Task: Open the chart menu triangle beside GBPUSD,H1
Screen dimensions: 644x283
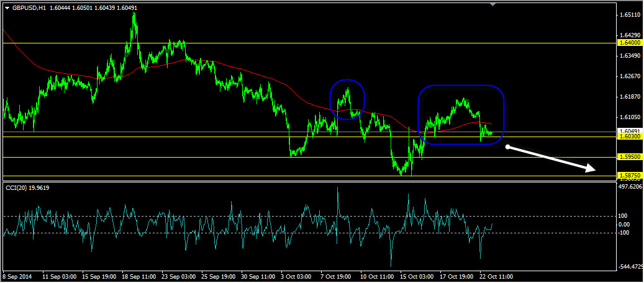Action: click(7, 7)
